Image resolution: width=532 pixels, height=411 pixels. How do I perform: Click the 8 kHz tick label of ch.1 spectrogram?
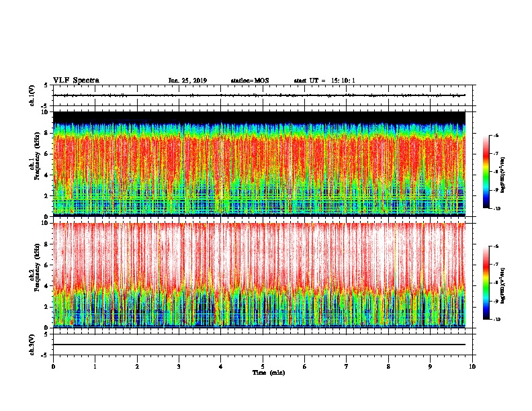[x=48, y=133]
